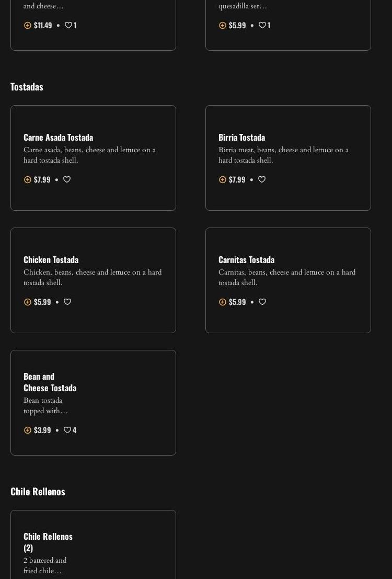Open Birria Tostada item title
392x579 pixels.
click(241, 137)
